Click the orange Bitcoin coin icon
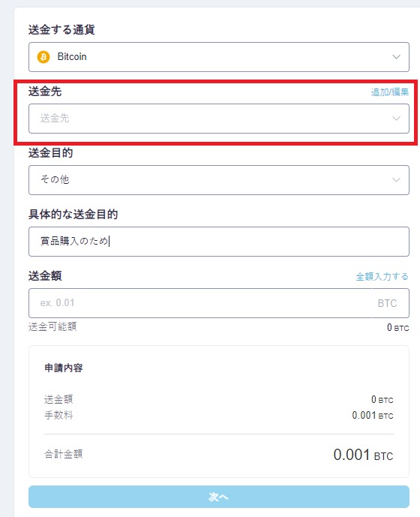Image resolution: width=420 pixels, height=517 pixels. [43, 57]
